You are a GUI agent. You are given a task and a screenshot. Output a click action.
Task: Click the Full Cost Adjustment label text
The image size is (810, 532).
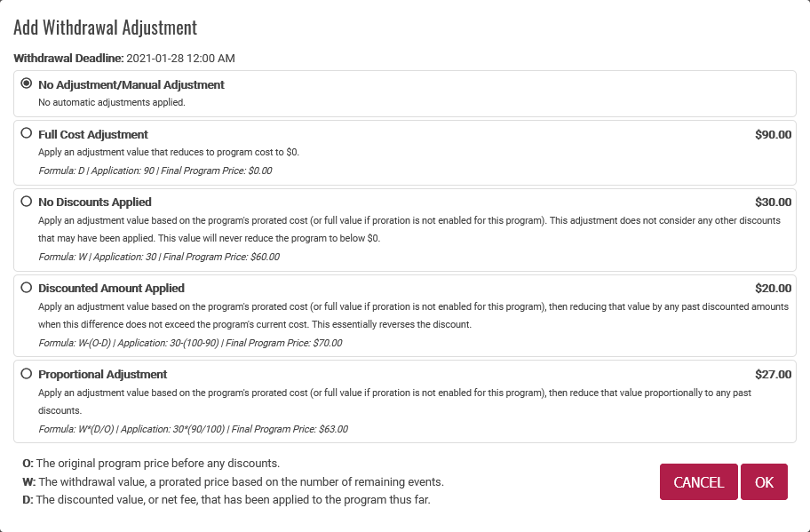coord(93,135)
